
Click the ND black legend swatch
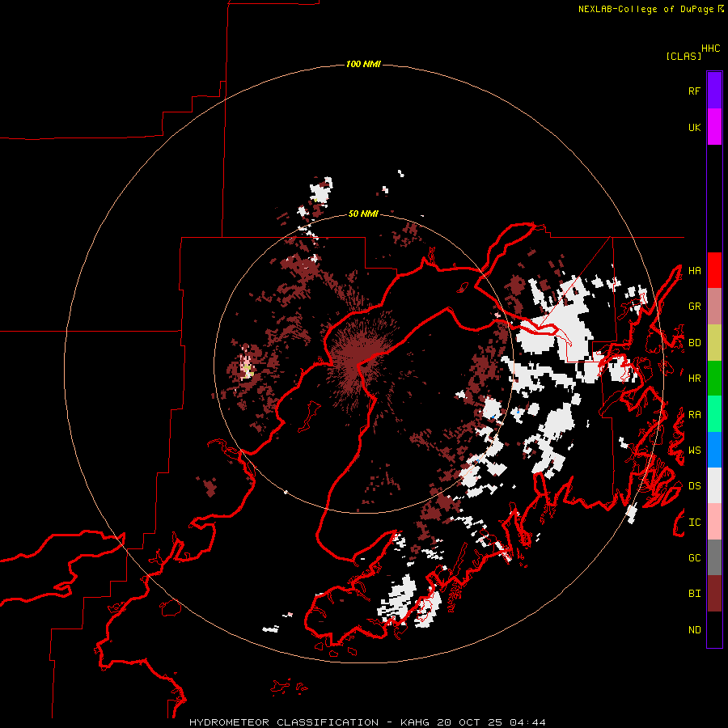pos(714,629)
